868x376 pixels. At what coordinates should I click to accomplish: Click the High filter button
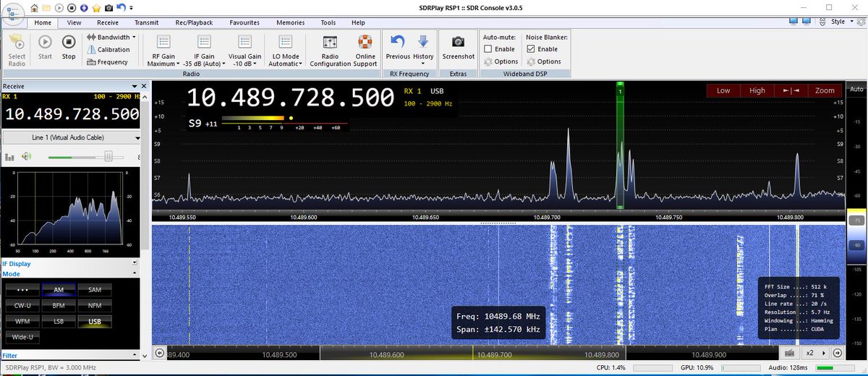click(757, 90)
